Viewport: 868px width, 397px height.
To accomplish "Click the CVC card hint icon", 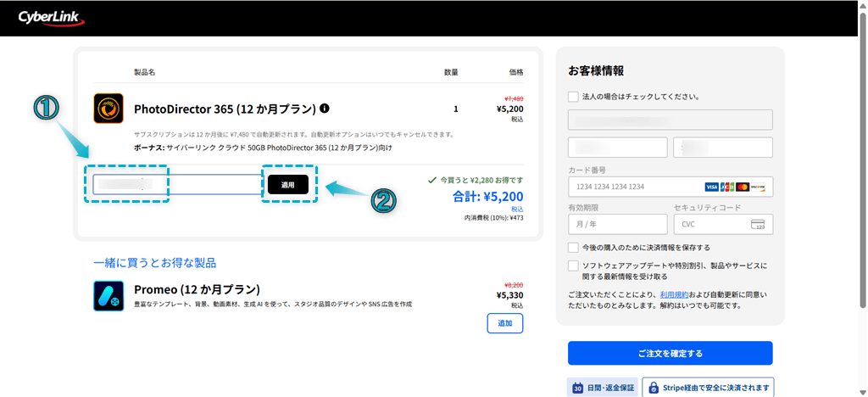I will tap(758, 224).
